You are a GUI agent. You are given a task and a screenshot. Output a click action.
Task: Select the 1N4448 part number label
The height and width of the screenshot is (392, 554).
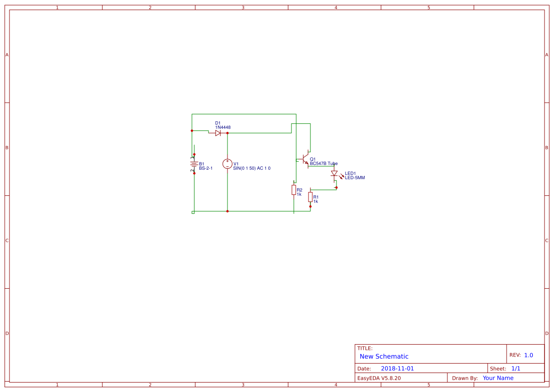[x=223, y=128]
